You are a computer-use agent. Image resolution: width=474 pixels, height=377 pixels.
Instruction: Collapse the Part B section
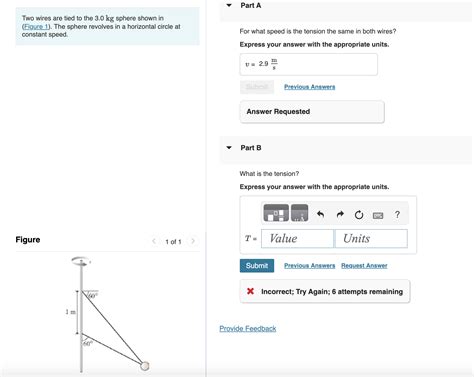229,147
